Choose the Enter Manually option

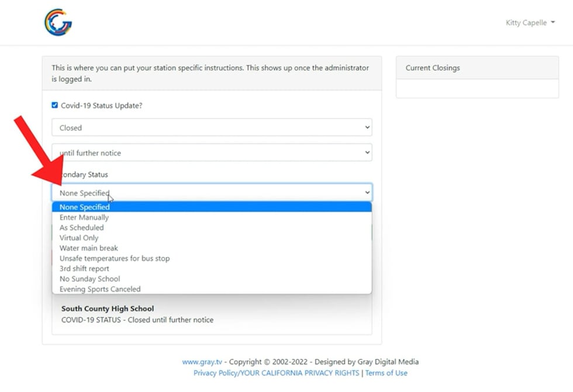(84, 217)
